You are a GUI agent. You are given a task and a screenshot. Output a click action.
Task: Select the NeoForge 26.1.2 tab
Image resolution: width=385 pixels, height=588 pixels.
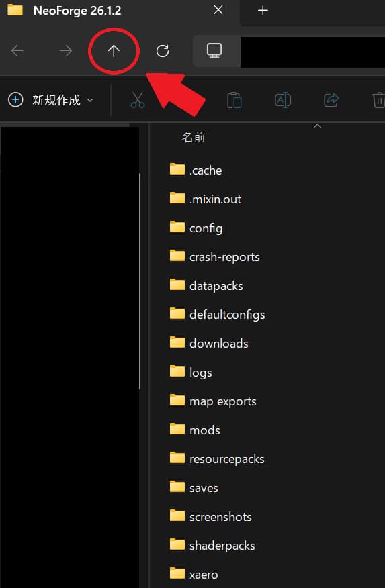click(x=77, y=11)
